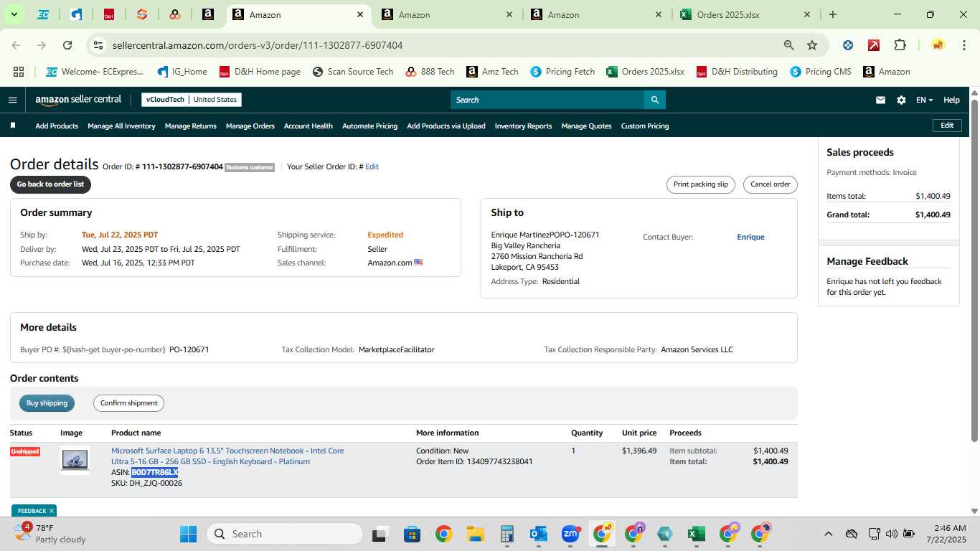Open the Seller Central hamburger menu

pyautogui.click(x=12, y=100)
